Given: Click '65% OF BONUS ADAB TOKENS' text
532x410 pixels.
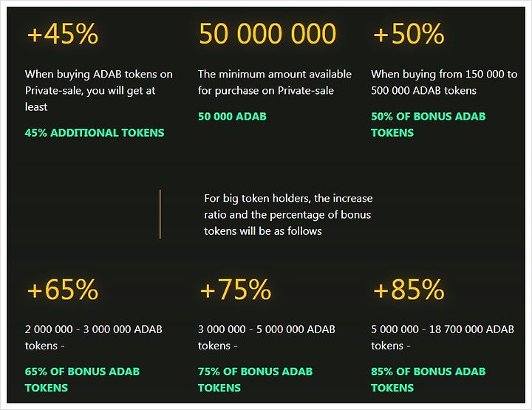Looking at the screenshot, I should click(x=82, y=380).
